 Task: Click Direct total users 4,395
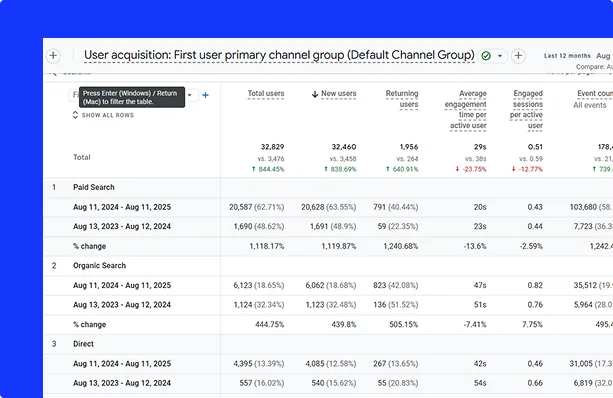pyautogui.click(x=259, y=364)
